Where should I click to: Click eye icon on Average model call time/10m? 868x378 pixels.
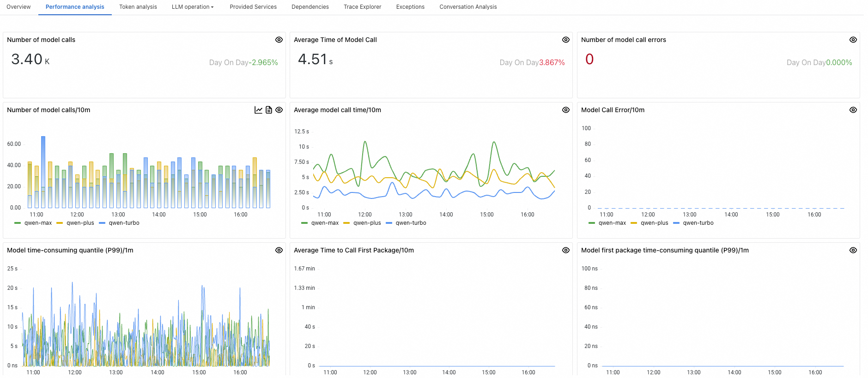(x=566, y=110)
